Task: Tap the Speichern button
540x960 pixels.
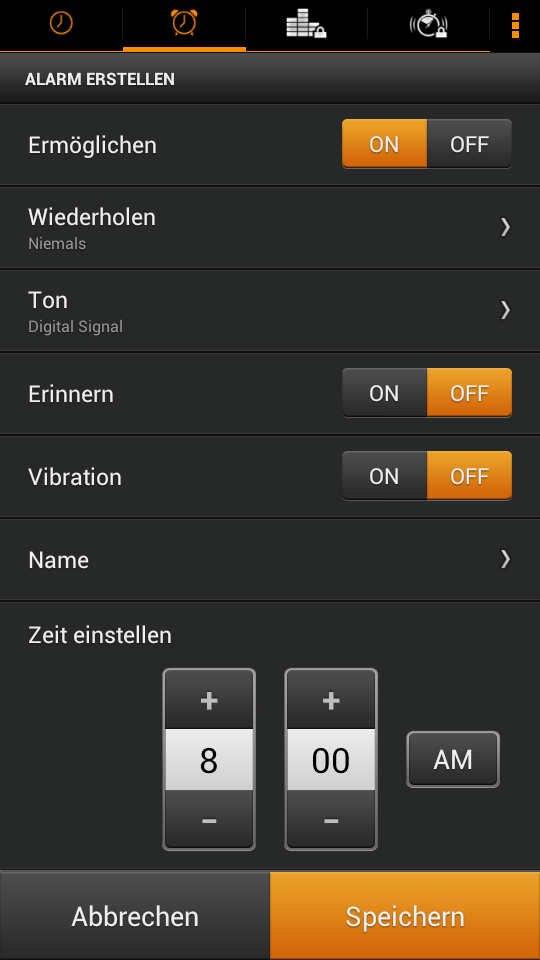Action: (405, 916)
